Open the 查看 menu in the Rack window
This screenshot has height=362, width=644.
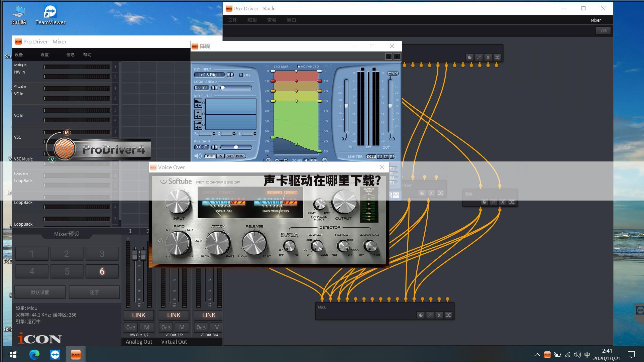[272, 20]
